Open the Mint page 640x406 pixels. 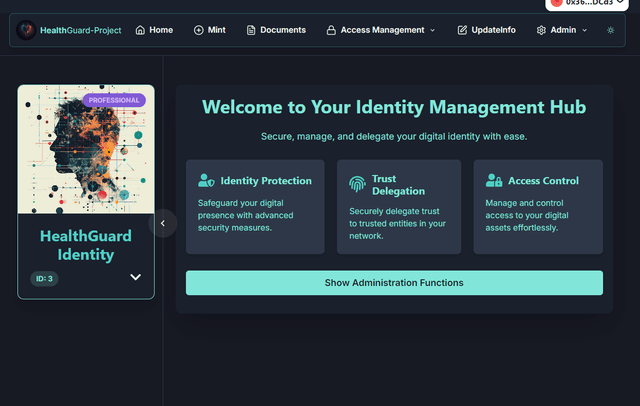tap(216, 30)
